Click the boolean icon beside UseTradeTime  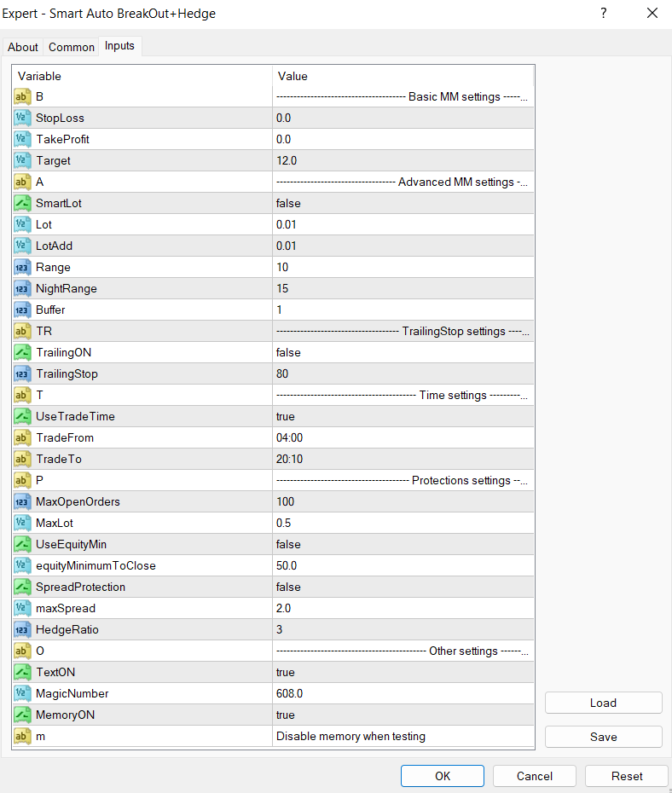point(22,416)
